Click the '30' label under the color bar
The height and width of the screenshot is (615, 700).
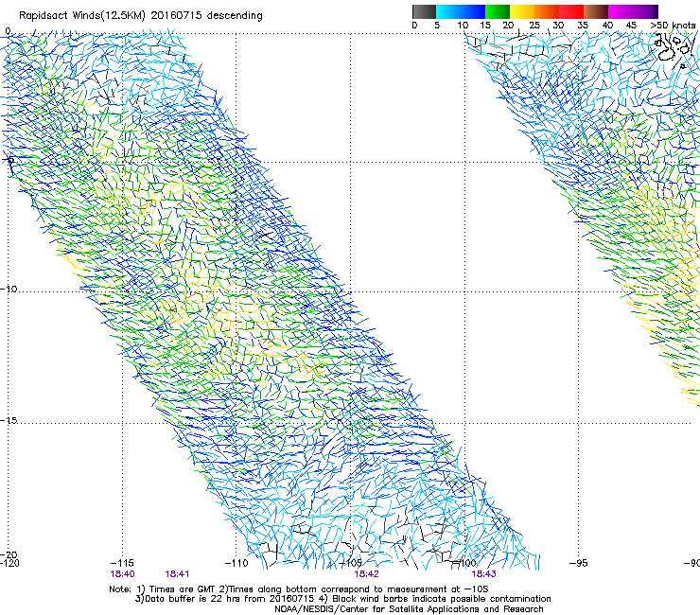558,26
